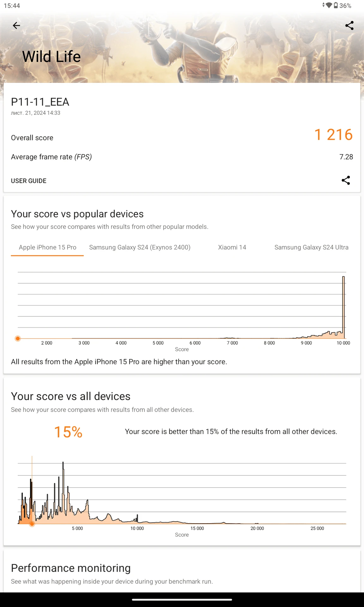This screenshot has height=607, width=364.
Task: Tap the Wild Life title
Action: coord(52,57)
